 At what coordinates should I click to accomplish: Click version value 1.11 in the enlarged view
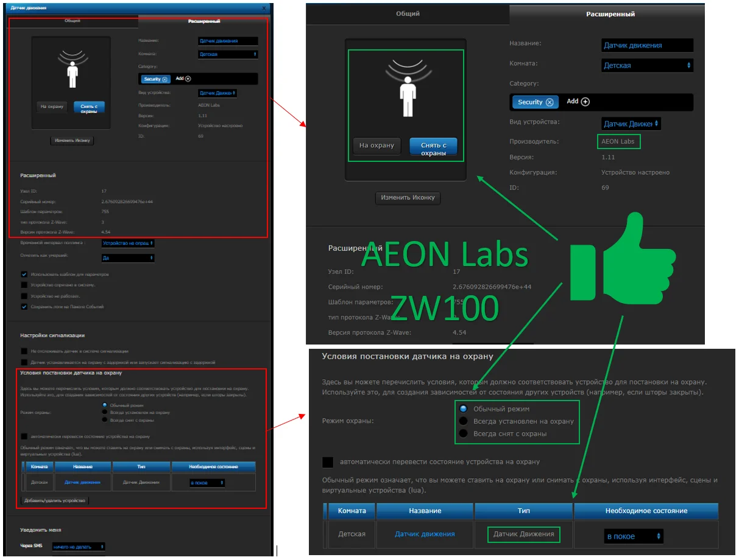pos(609,157)
